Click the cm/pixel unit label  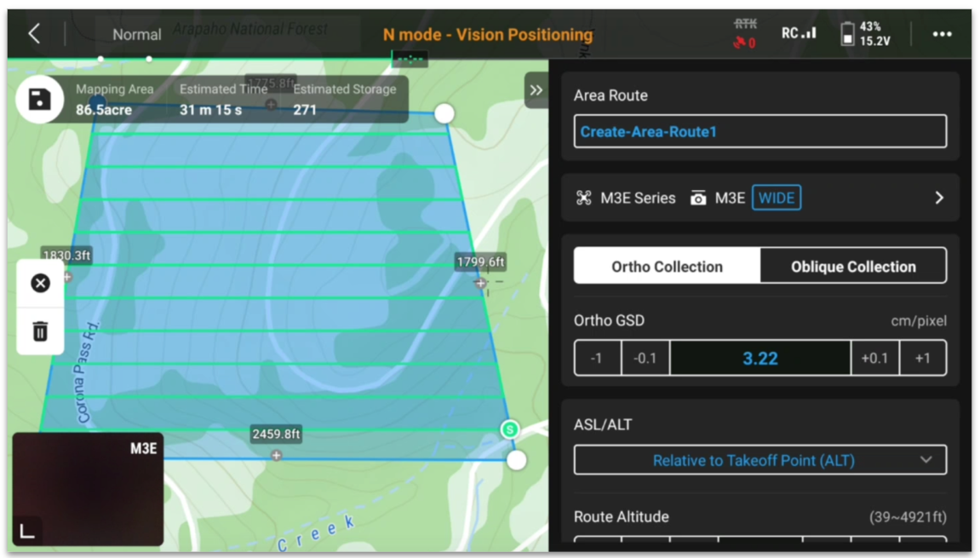tap(919, 321)
